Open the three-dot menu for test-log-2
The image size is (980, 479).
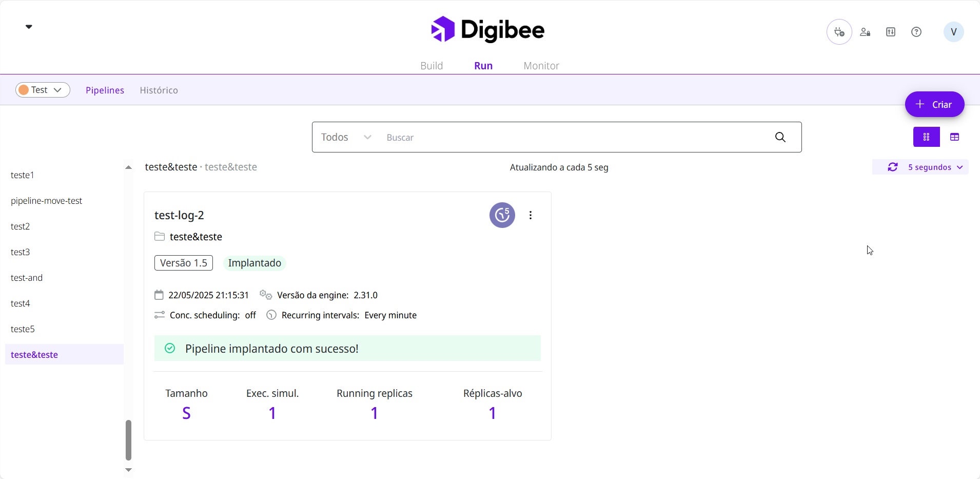click(531, 215)
